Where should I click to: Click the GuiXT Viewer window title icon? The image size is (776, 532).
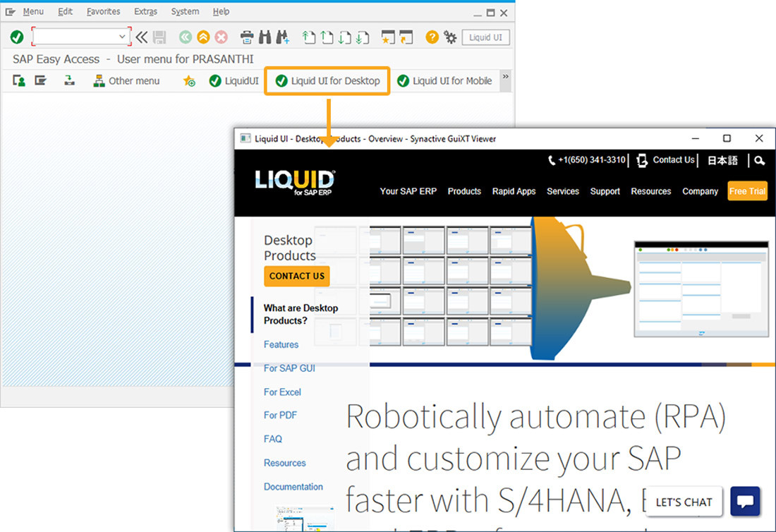point(245,138)
